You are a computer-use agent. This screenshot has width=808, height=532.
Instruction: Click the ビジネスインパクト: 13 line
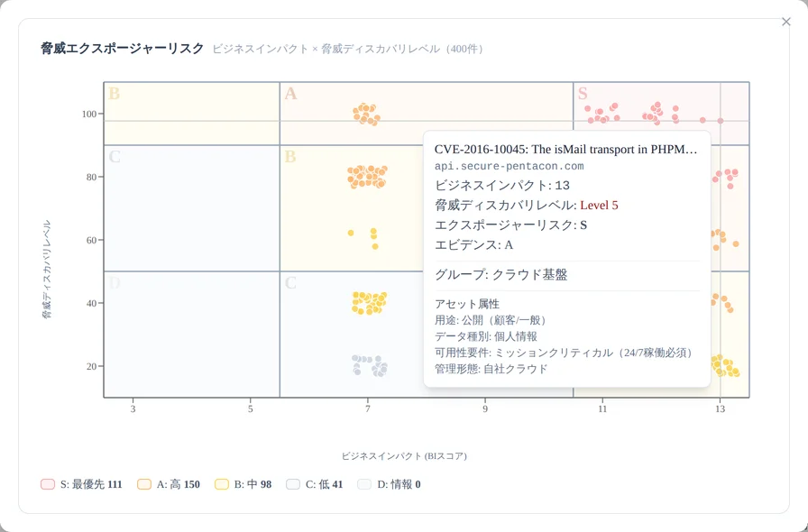tap(502, 186)
